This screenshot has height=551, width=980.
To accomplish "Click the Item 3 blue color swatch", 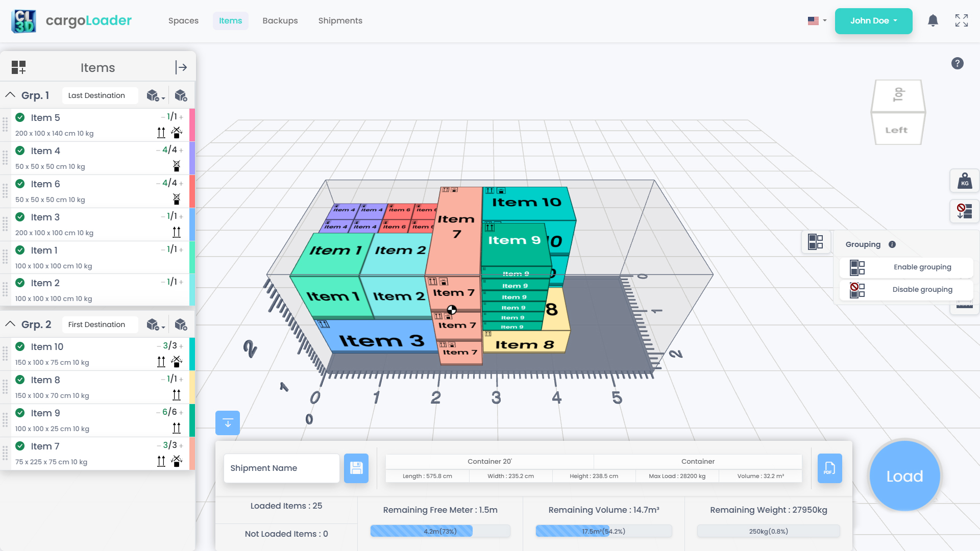I will tap(192, 224).
